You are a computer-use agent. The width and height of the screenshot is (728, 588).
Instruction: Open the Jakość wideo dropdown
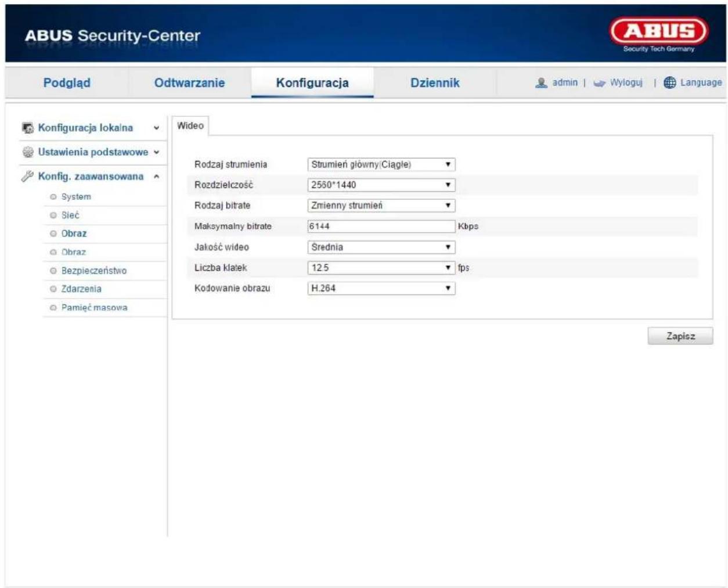click(381, 247)
